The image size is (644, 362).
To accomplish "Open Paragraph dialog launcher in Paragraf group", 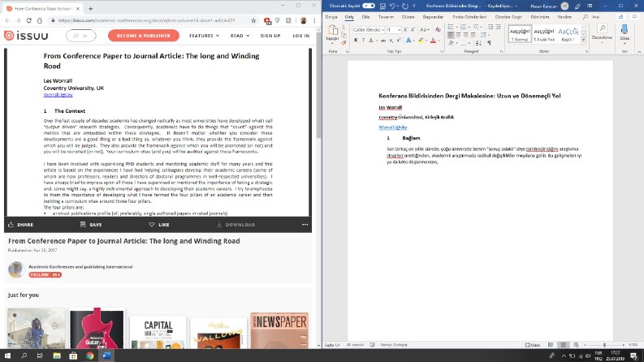I will coord(502,52).
